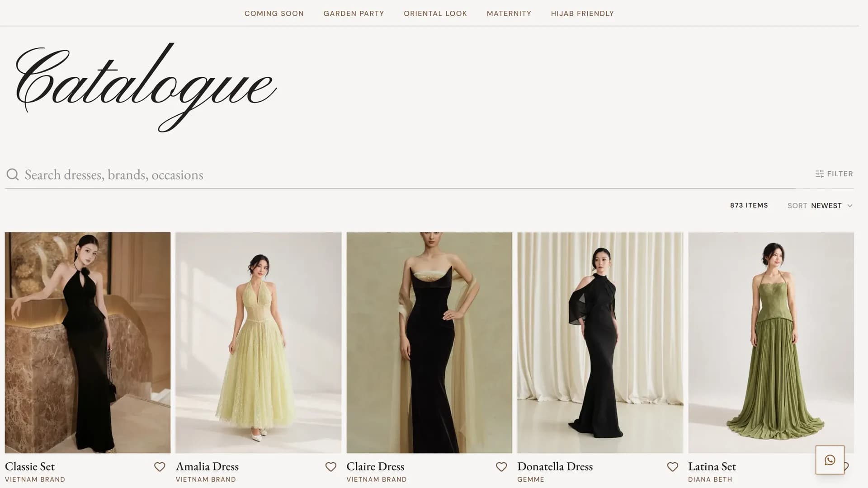The width and height of the screenshot is (868, 488).
Task: Focus the search dresses input field
Action: [x=407, y=175]
